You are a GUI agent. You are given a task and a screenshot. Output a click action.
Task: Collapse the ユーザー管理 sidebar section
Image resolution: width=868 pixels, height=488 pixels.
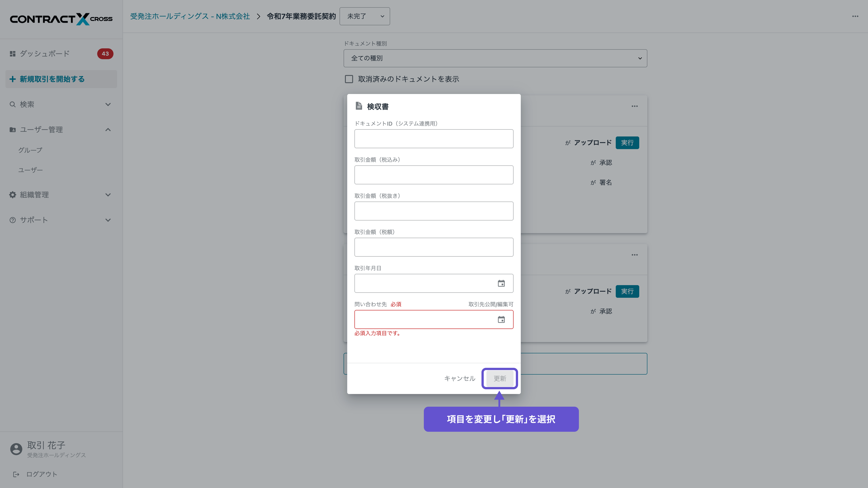(x=108, y=130)
